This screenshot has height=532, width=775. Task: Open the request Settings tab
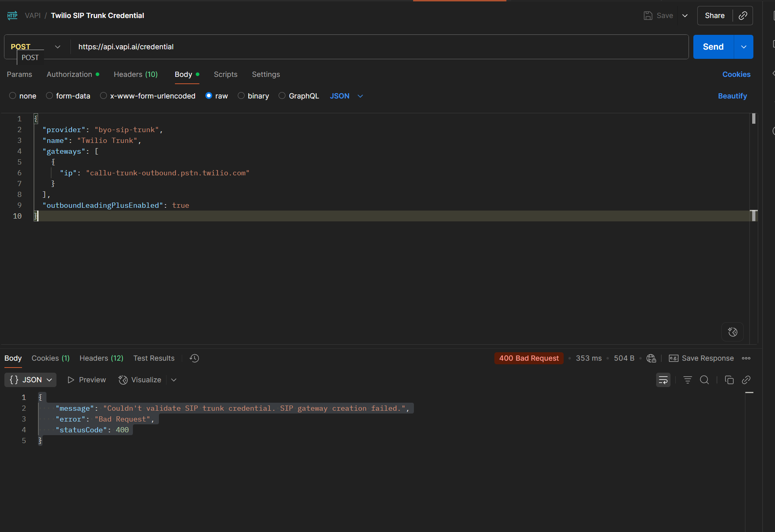[266, 74]
